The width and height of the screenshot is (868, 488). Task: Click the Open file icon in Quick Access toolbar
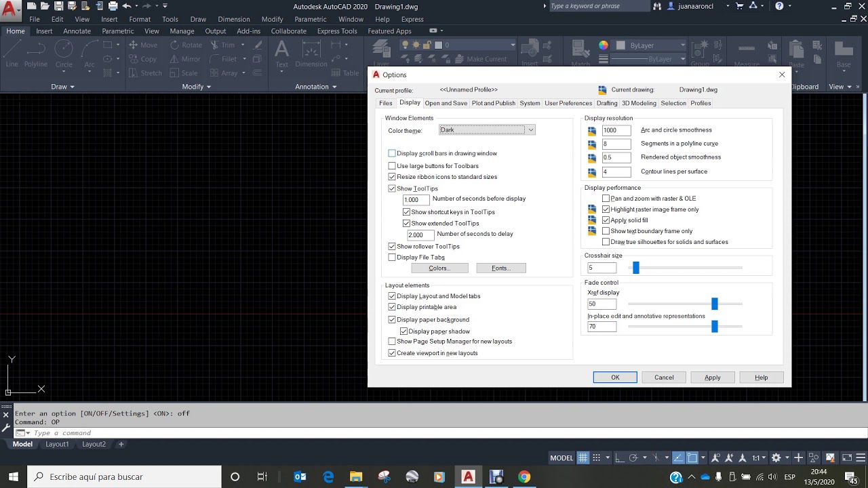click(45, 6)
